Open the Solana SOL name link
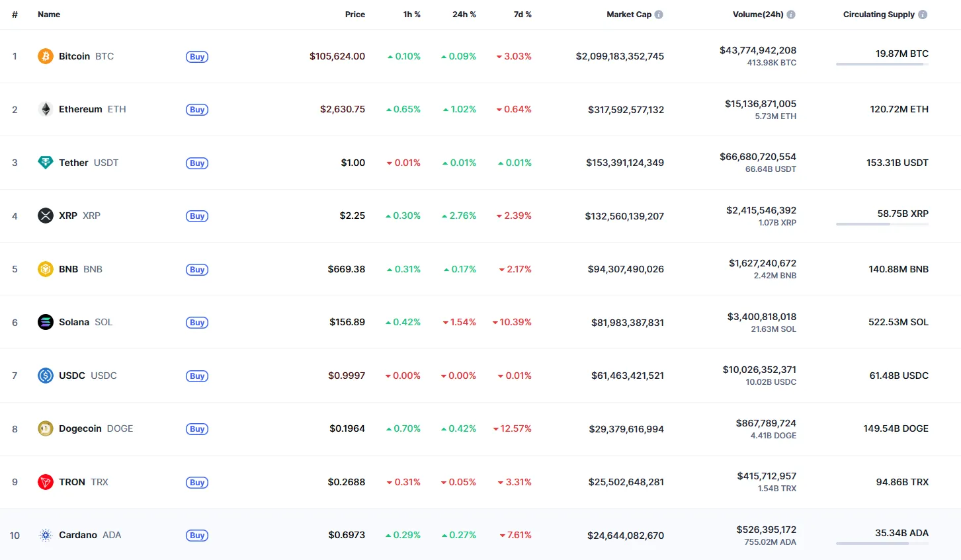Screen dimensions: 961x560 tap(86, 322)
